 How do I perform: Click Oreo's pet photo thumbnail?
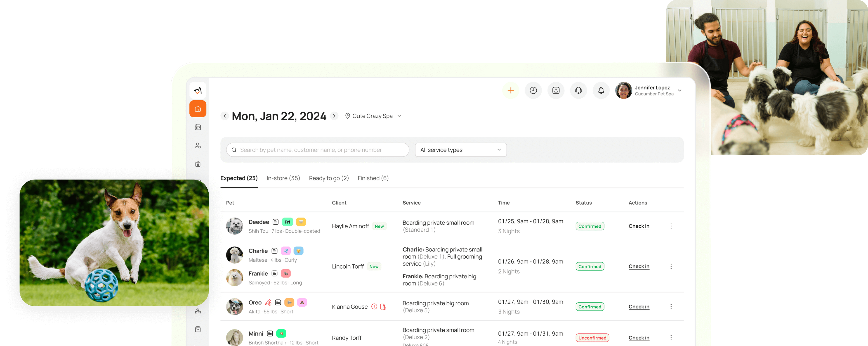[234, 307]
